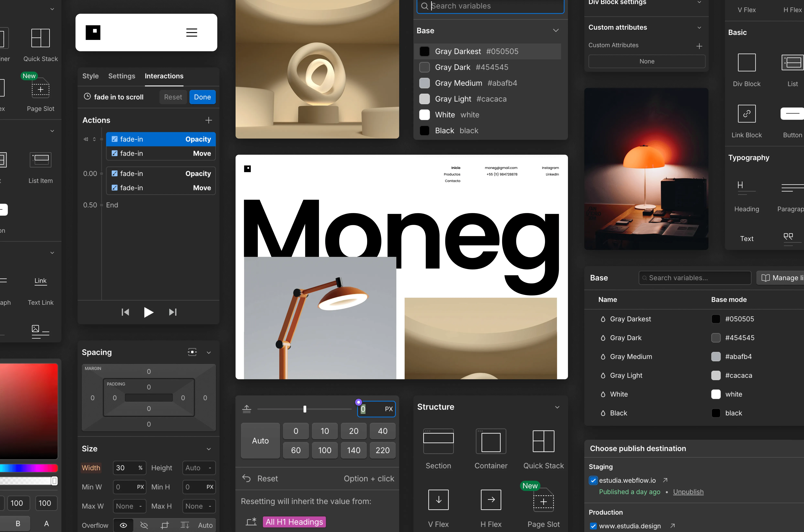Image resolution: width=804 pixels, height=532 pixels.
Task: Click the Done button
Action: click(x=202, y=97)
